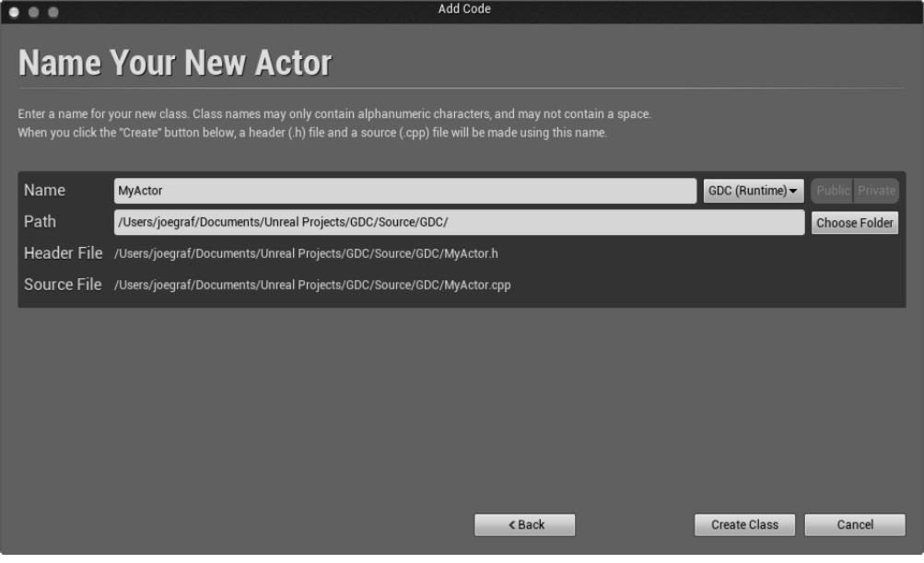Maximize the Add Code window
Viewport: 924px width, 563px height.
pyautogui.click(x=53, y=12)
